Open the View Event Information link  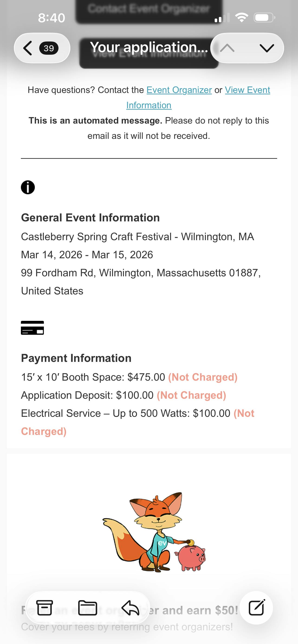point(247,90)
